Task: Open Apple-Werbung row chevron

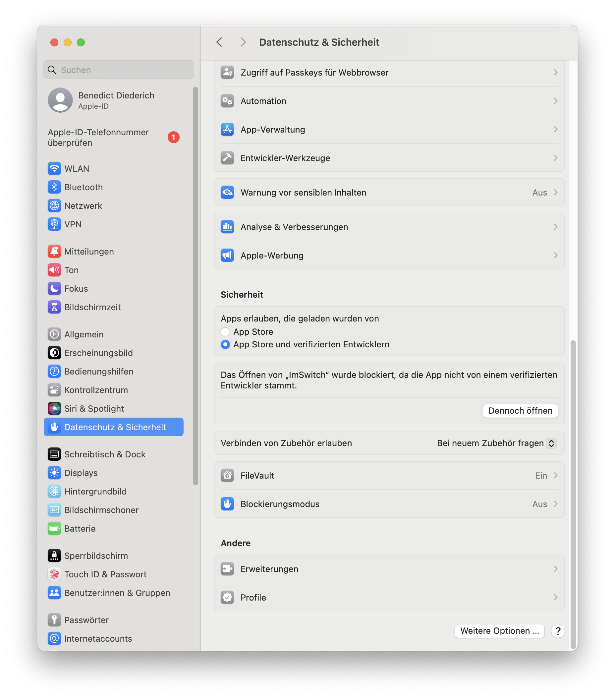Action: (555, 256)
